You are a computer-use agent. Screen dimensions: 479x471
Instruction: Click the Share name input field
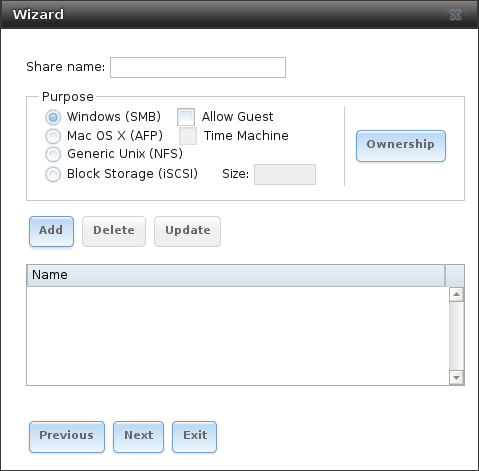[x=198, y=67]
